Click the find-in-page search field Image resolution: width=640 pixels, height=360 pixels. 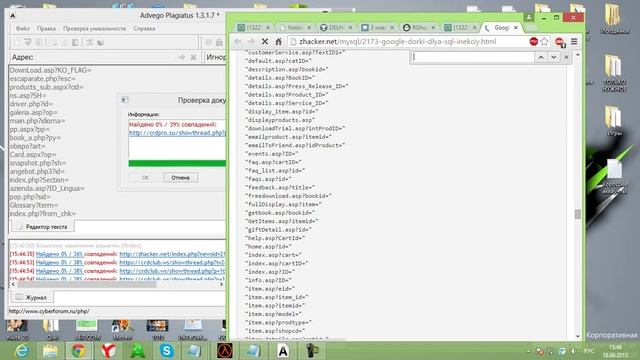(x=472, y=57)
